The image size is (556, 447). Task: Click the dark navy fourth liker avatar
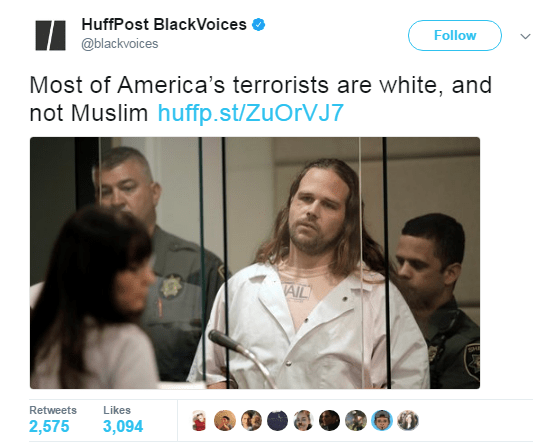[277, 420]
